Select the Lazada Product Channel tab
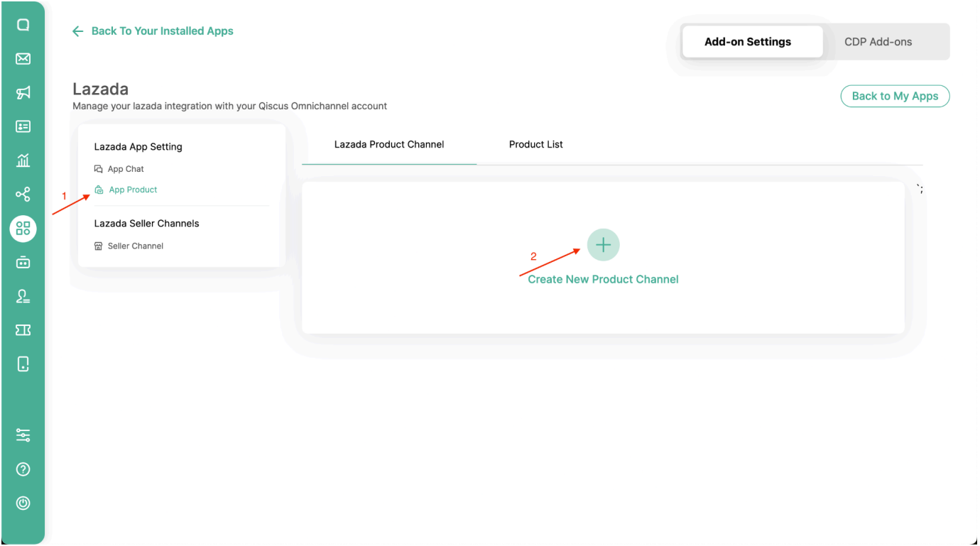The width and height of the screenshot is (980, 546). pyautogui.click(x=389, y=145)
